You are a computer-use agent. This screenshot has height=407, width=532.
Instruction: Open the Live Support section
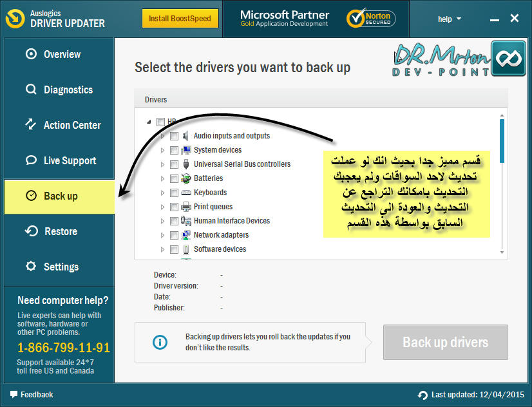59,160
